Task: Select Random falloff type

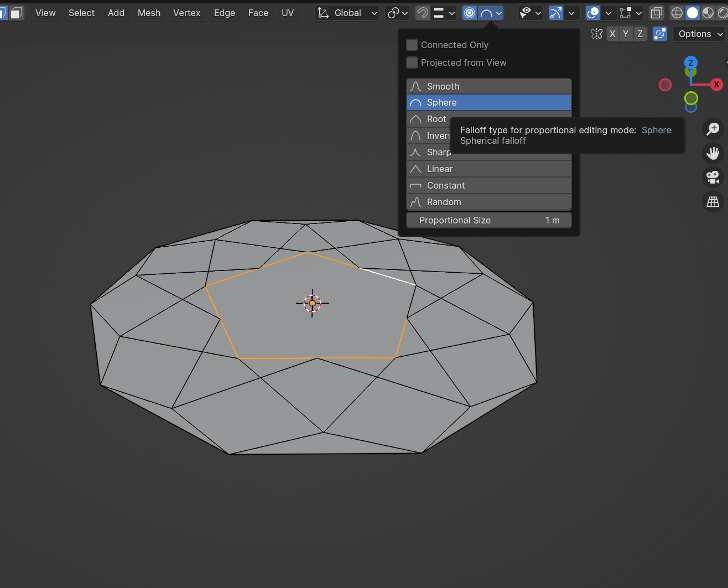Action: click(489, 202)
